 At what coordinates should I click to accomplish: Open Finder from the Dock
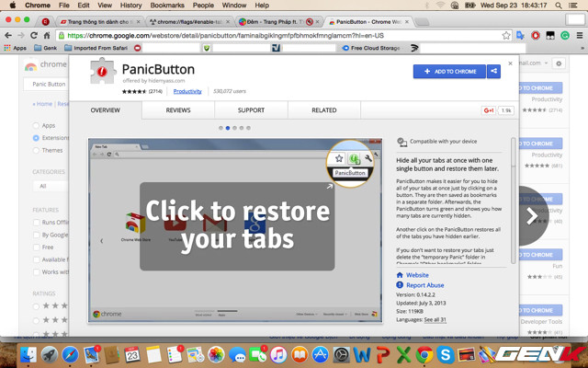(29, 355)
